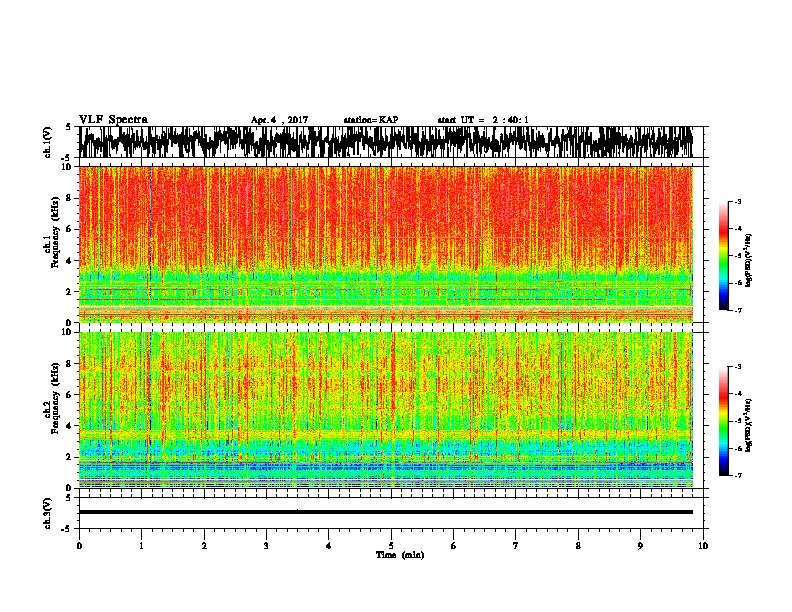Viewport: 792px width, 612px height.
Task: Click the "5" tick on Time axis
Action: [391, 546]
